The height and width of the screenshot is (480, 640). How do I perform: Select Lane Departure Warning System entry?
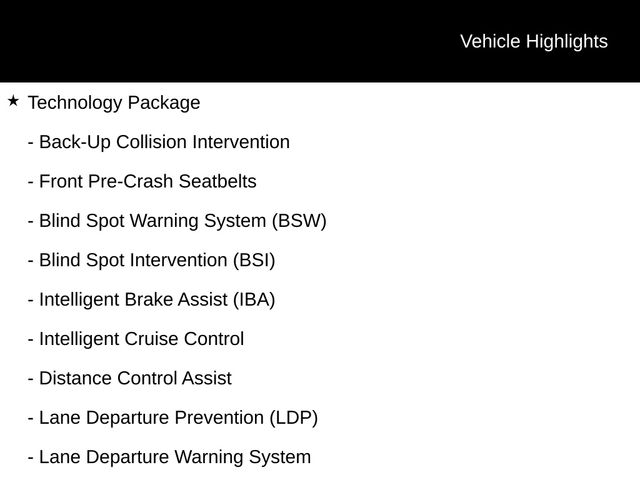(169, 457)
